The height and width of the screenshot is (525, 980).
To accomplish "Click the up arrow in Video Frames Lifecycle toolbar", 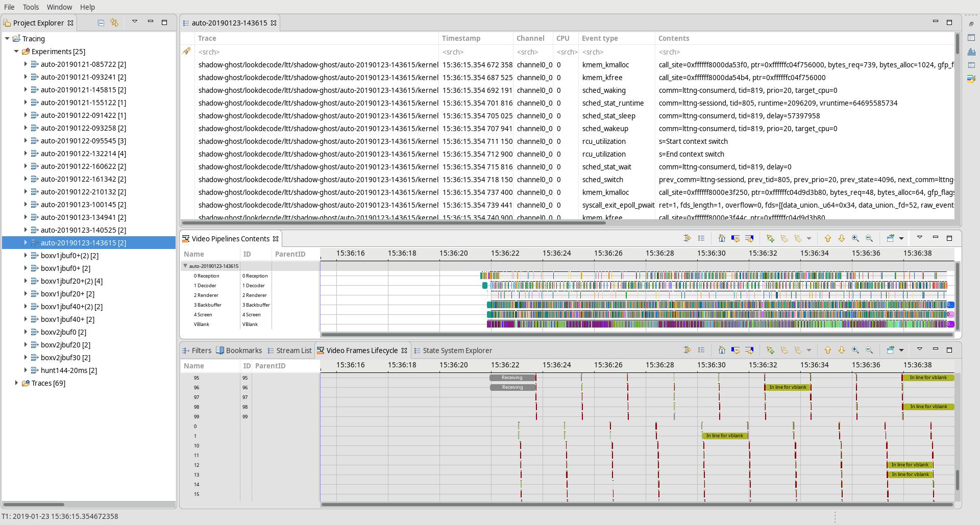I will pos(828,350).
